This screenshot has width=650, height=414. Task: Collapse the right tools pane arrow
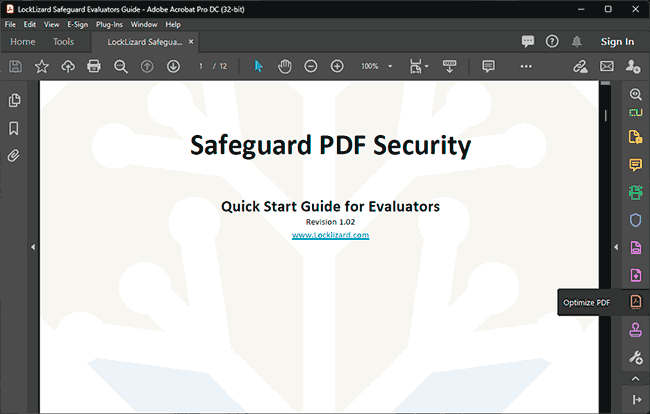pos(616,247)
